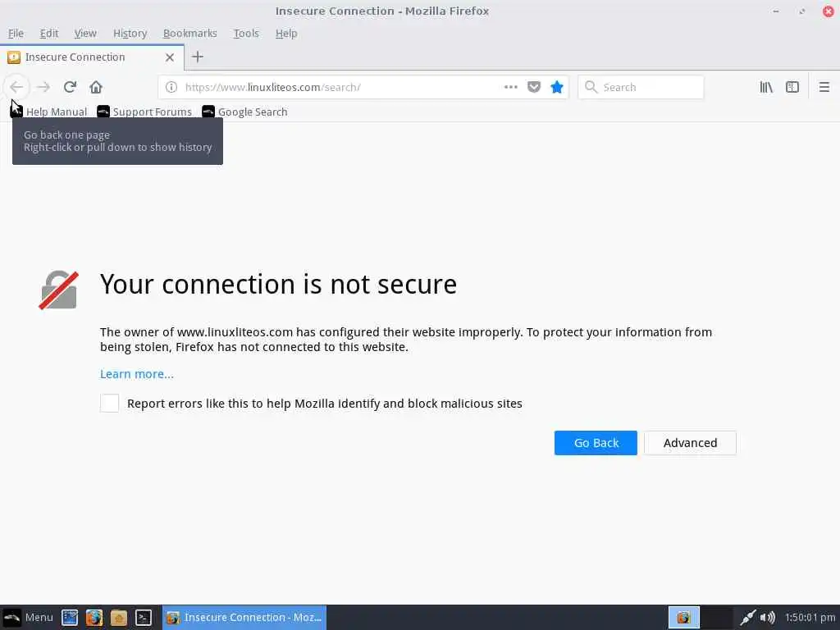840x630 pixels.
Task: Show site information icon in address bar
Action: click(171, 87)
